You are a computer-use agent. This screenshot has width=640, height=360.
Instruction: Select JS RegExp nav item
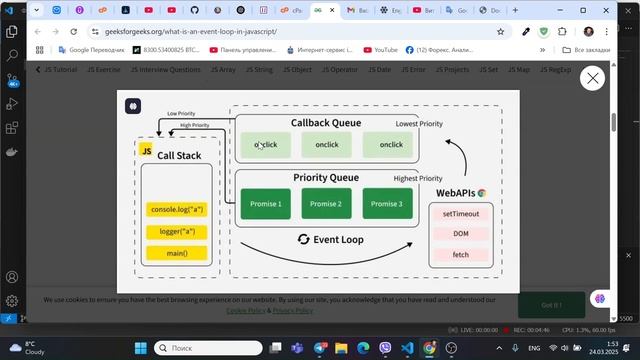tap(555, 70)
